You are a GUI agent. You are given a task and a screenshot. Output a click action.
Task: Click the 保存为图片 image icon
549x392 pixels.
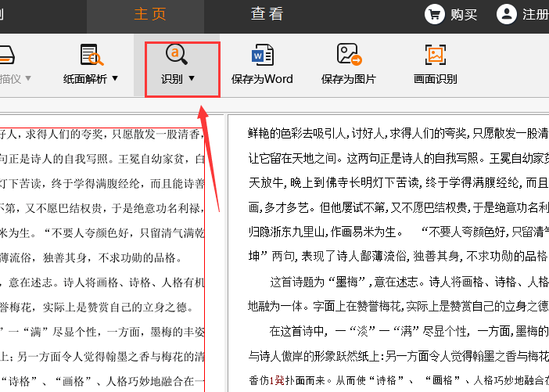pyautogui.click(x=349, y=55)
